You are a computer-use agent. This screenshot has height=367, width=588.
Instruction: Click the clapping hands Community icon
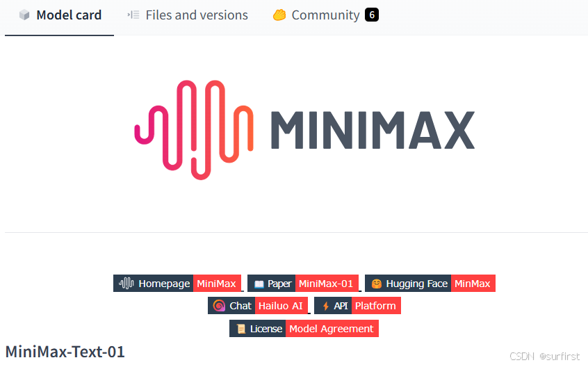click(x=279, y=15)
